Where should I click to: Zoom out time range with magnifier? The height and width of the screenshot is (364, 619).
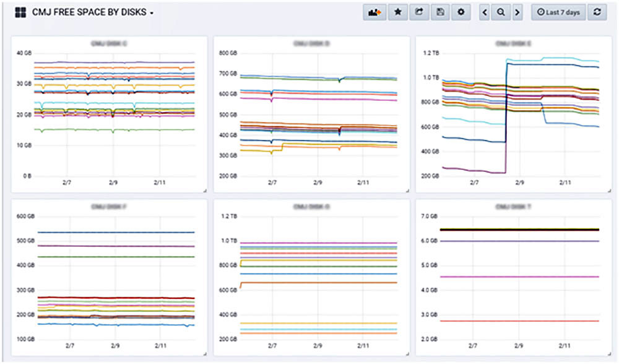(501, 12)
